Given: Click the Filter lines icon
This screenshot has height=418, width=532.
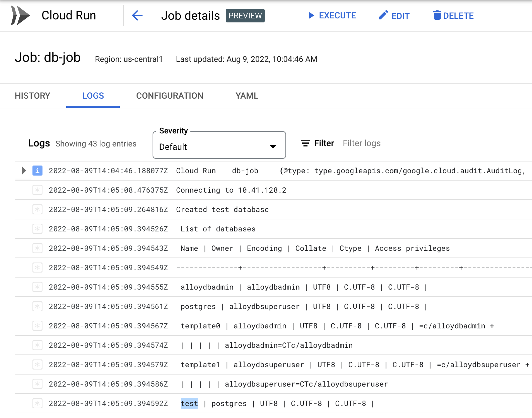Looking at the screenshot, I should 305,143.
